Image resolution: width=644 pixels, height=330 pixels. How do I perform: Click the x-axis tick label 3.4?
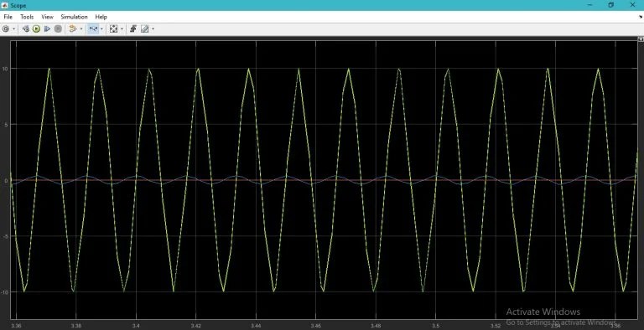(136, 326)
